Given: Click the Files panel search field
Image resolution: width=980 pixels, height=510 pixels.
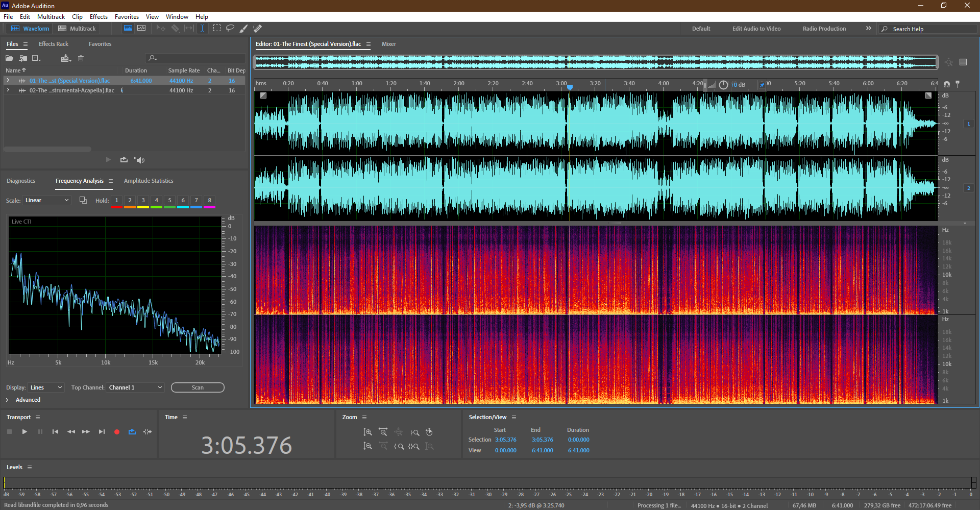Looking at the screenshot, I should click(197, 58).
